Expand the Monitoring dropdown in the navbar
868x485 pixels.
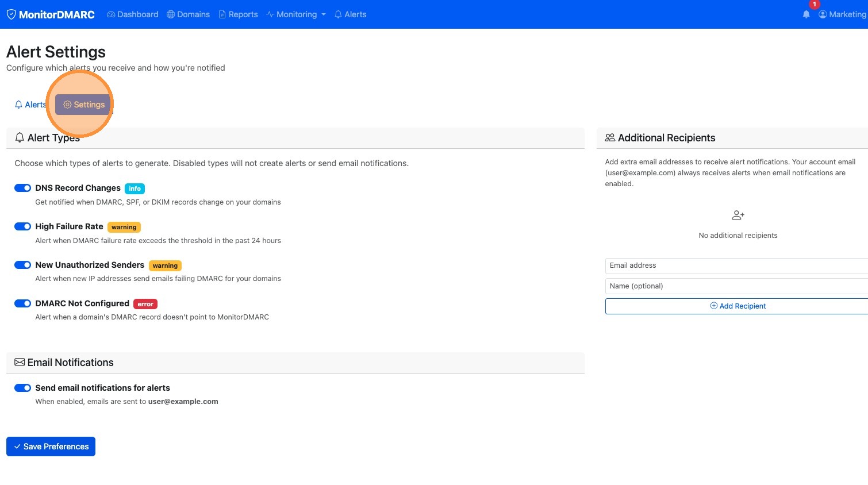(296, 14)
